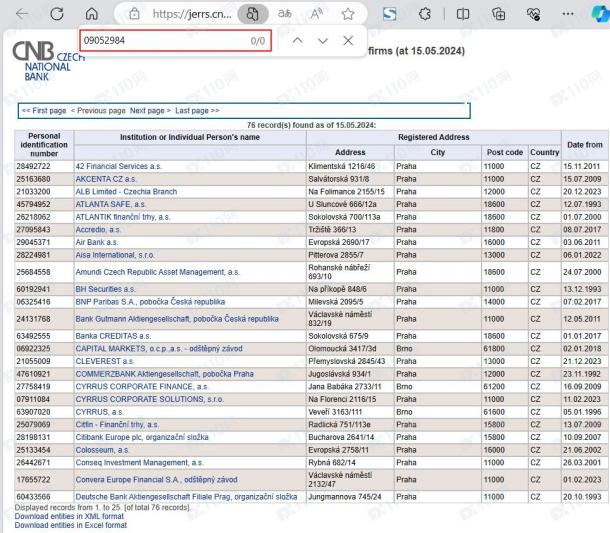The width and height of the screenshot is (610, 533).
Task: Select the Post code column header
Action: (505, 152)
